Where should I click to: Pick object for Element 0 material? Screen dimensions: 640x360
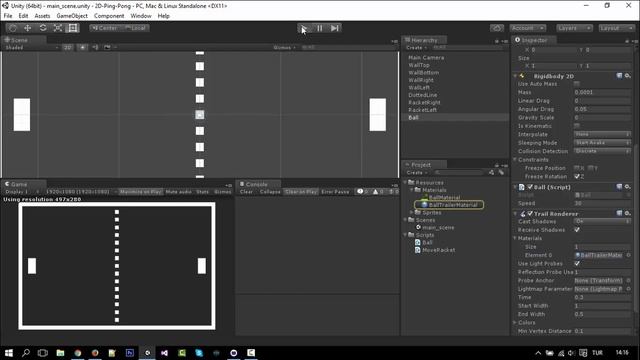click(x=629, y=255)
